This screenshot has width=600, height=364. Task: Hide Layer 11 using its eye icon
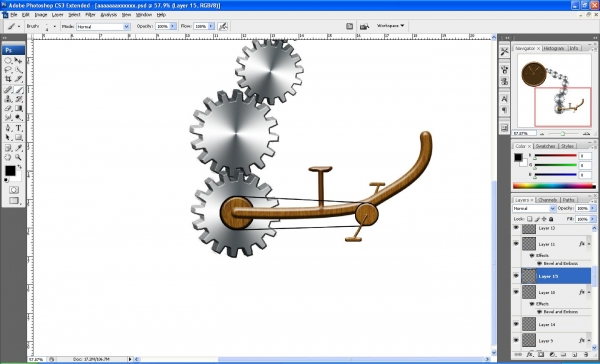pos(516,243)
